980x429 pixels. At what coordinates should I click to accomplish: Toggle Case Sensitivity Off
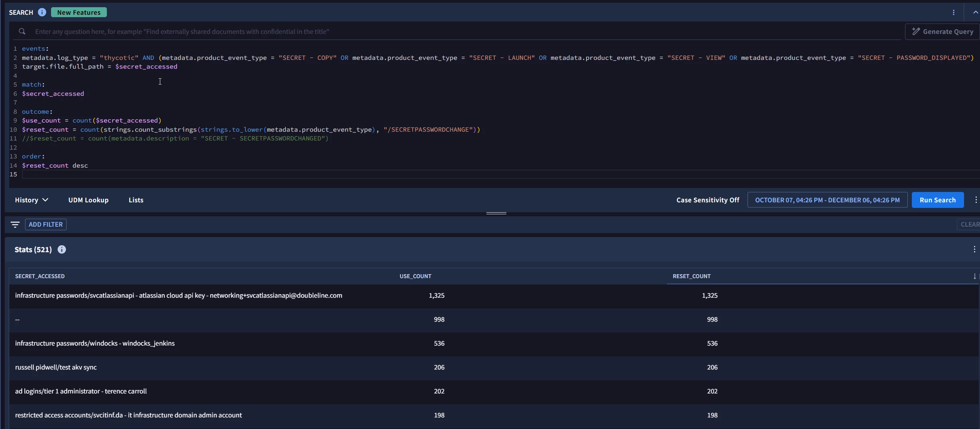pyautogui.click(x=708, y=200)
